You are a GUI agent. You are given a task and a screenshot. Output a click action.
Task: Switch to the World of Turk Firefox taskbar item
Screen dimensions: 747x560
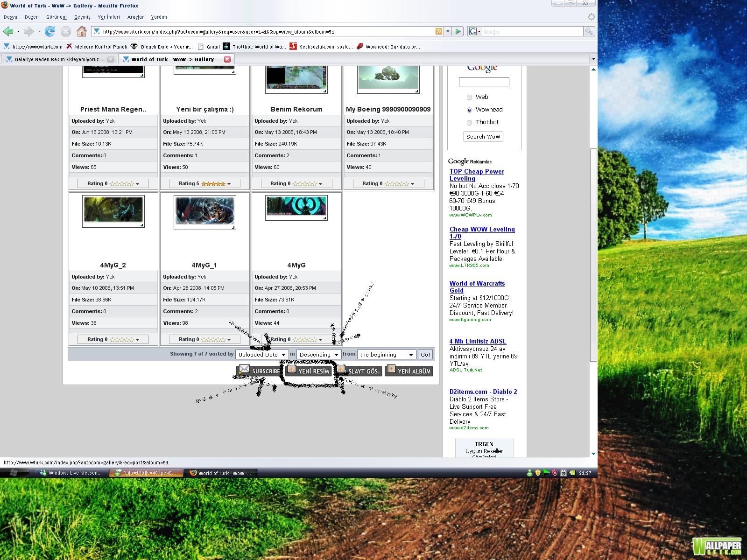[221, 473]
